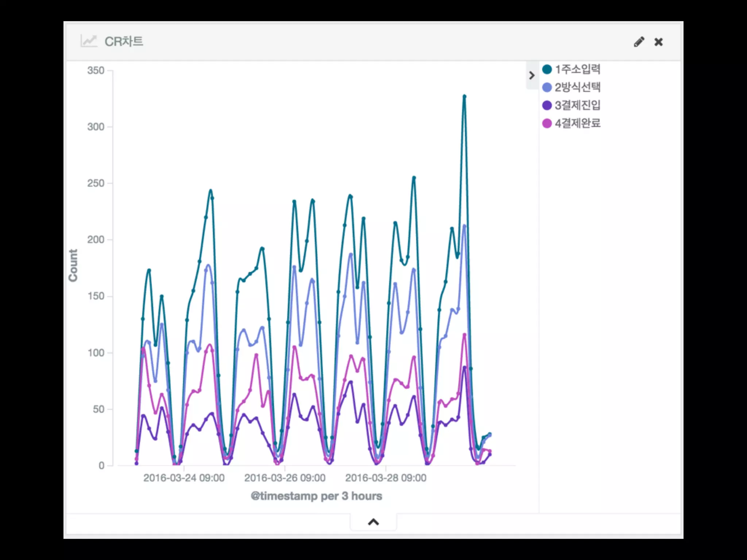The height and width of the screenshot is (560, 747).
Task: Click the CR차트 panel title
Action: (124, 42)
